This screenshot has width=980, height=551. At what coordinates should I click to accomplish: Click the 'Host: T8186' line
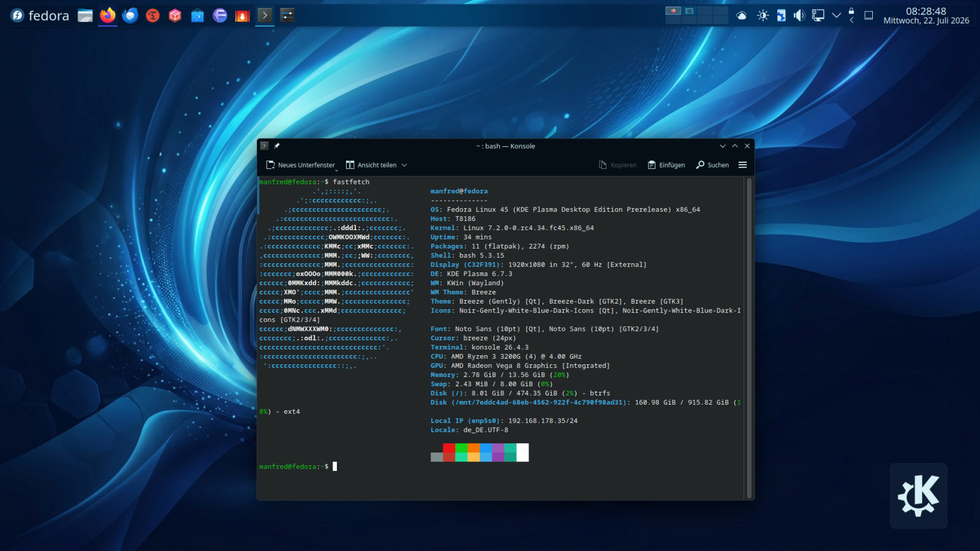coord(453,219)
